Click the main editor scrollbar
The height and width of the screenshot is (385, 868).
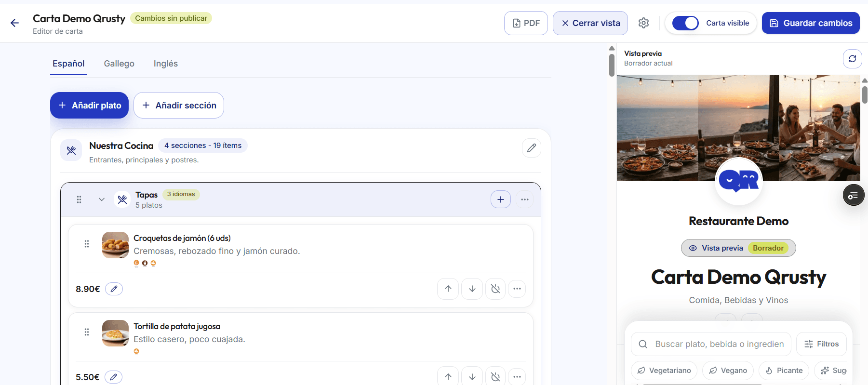pyautogui.click(x=612, y=65)
